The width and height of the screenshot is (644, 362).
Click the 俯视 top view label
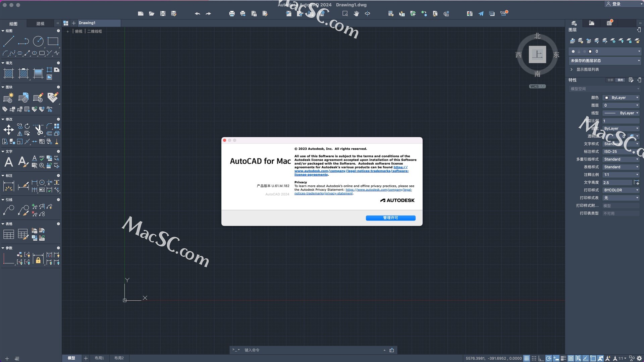point(78,31)
